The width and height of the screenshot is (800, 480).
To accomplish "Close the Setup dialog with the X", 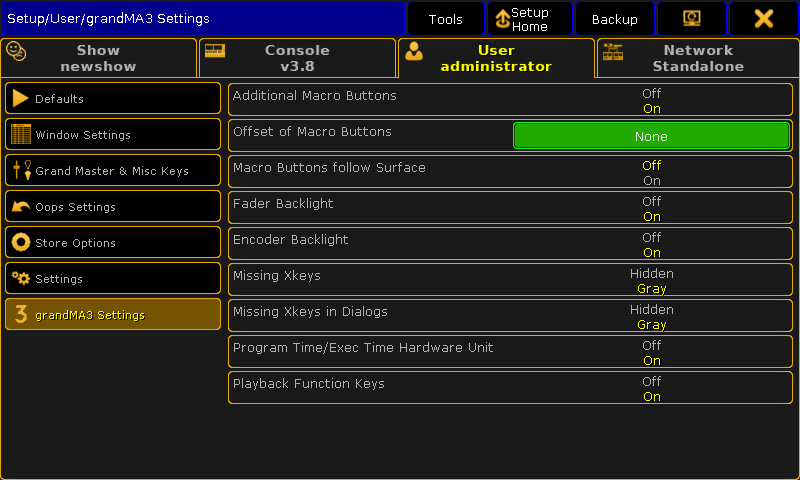I will click(764, 19).
